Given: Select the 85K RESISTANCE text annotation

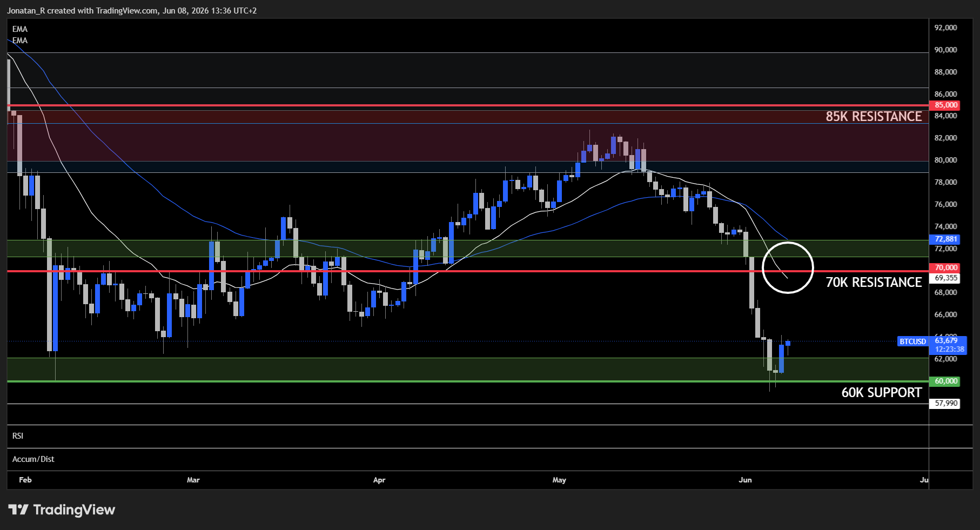Looking at the screenshot, I should click(874, 117).
